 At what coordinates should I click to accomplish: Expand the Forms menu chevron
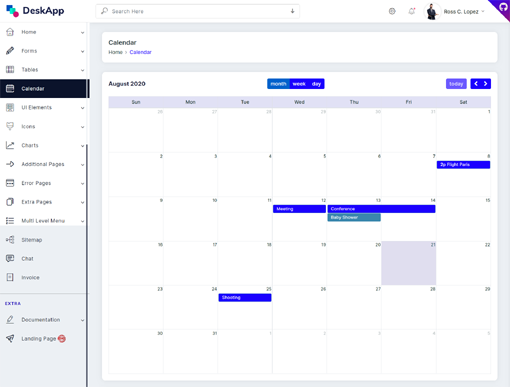click(82, 51)
